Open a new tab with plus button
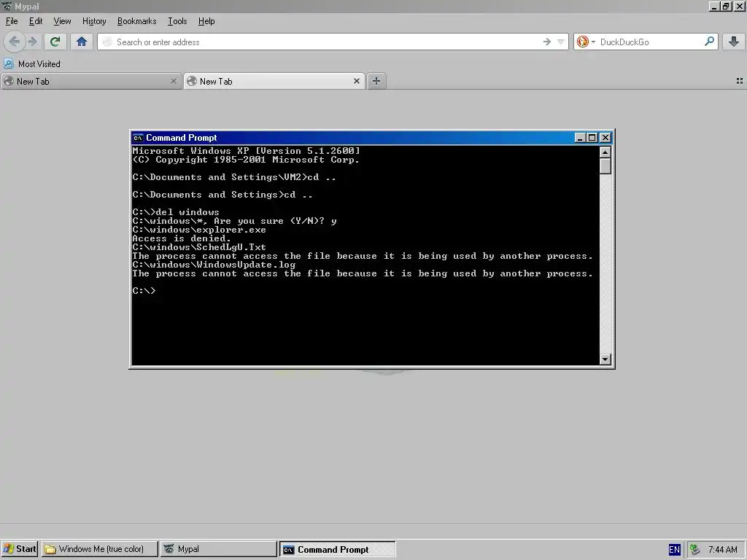747x560 pixels. pos(376,81)
